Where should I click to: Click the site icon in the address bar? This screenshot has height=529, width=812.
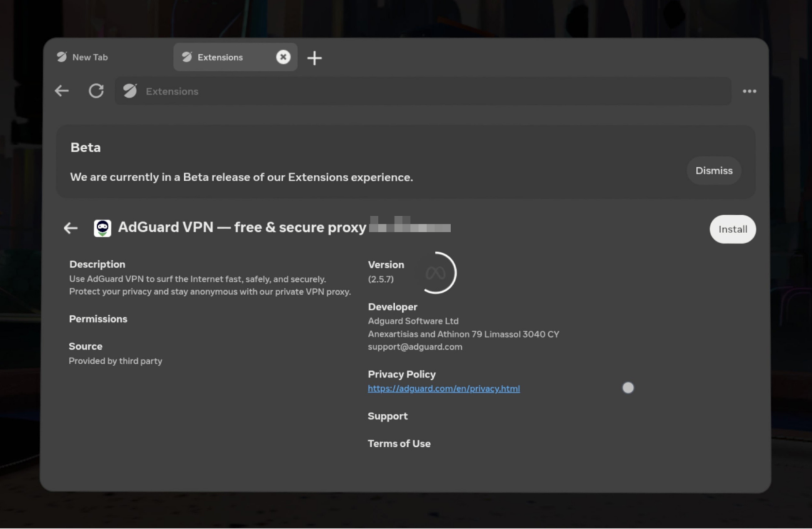click(x=130, y=92)
